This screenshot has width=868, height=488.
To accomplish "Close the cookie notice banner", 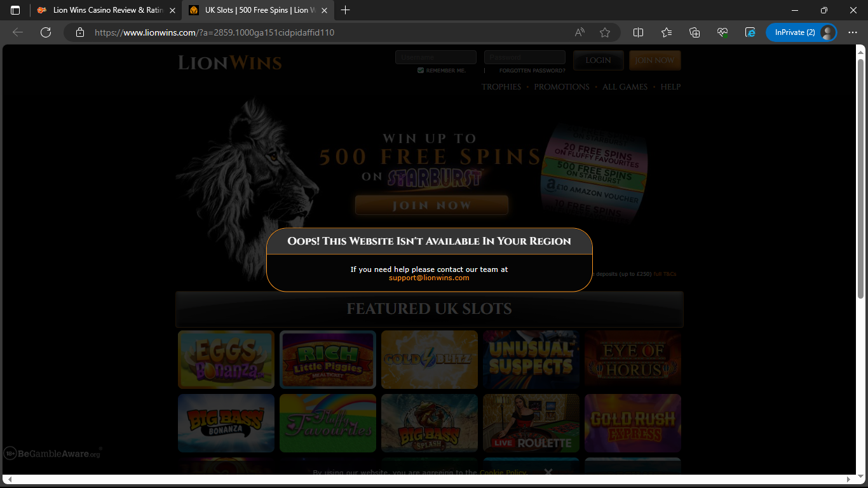I will tap(548, 472).
